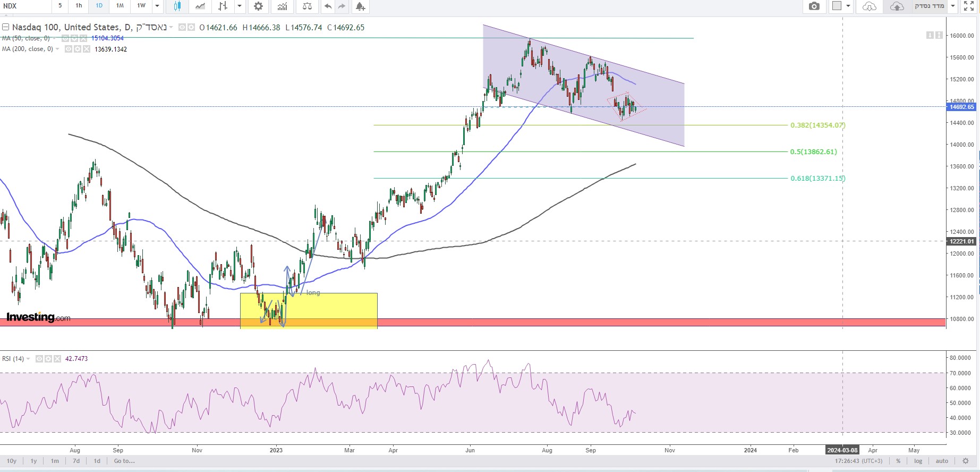
Task: Set date range to 1m
Action: (x=55, y=461)
